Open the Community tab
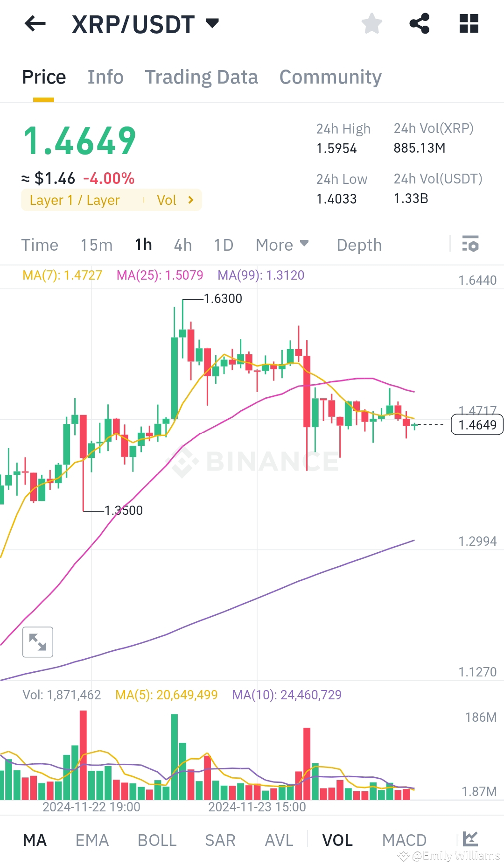This screenshot has height=866, width=504. pyautogui.click(x=330, y=76)
